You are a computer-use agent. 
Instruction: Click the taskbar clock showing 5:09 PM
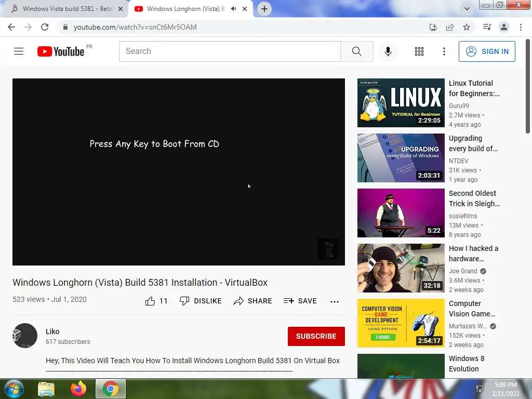pos(506,389)
